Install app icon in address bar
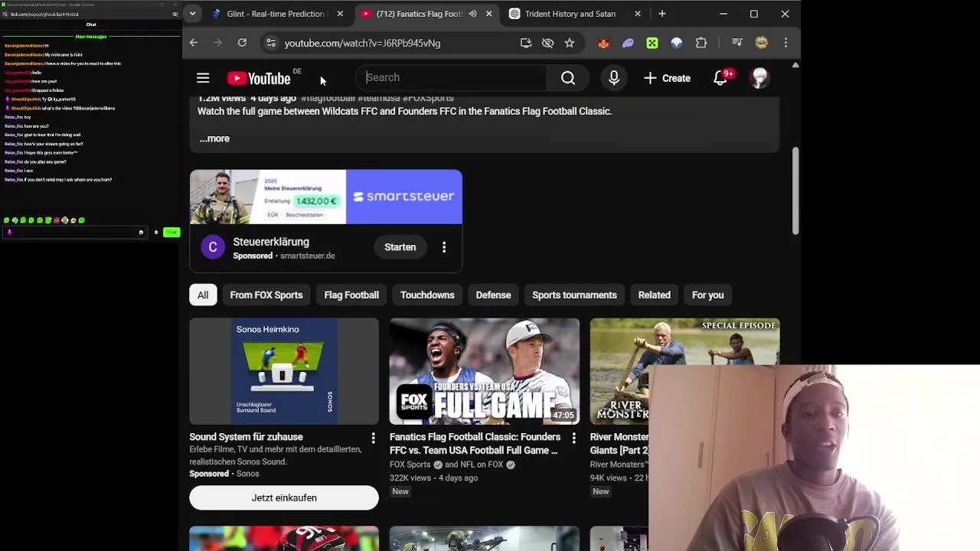 point(526,43)
